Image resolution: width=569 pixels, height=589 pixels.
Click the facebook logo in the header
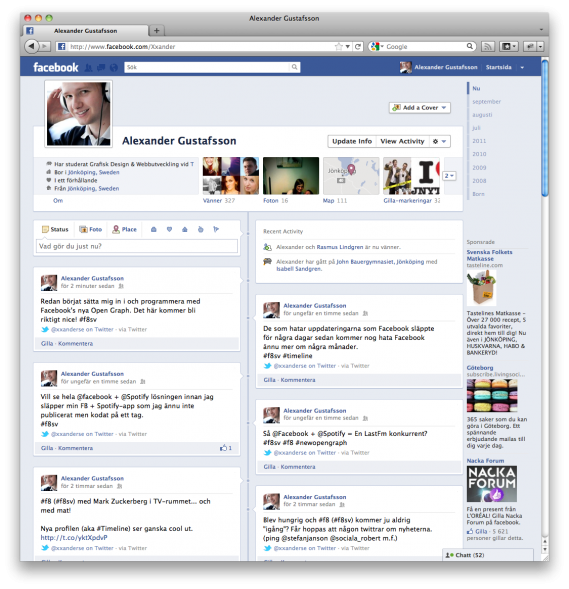56,67
